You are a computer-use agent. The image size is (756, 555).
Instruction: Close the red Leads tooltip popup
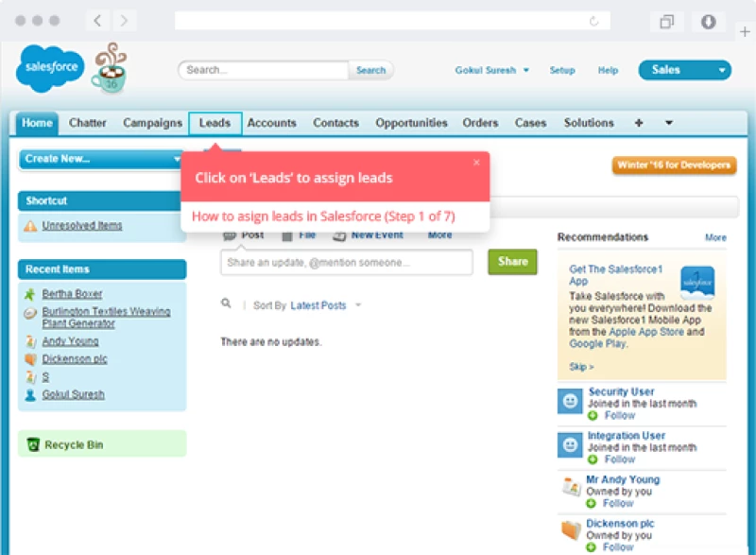476,163
